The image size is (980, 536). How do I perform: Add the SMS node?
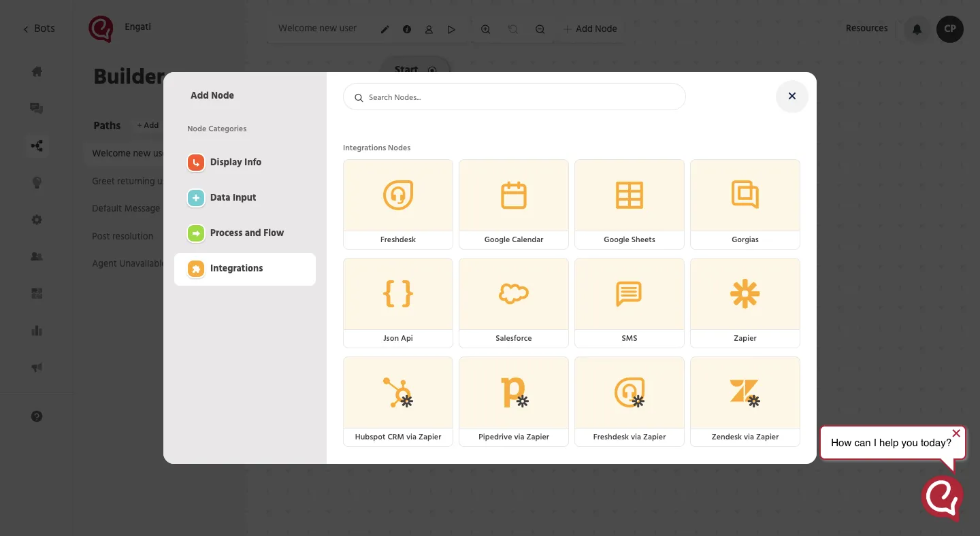[630, 303]
